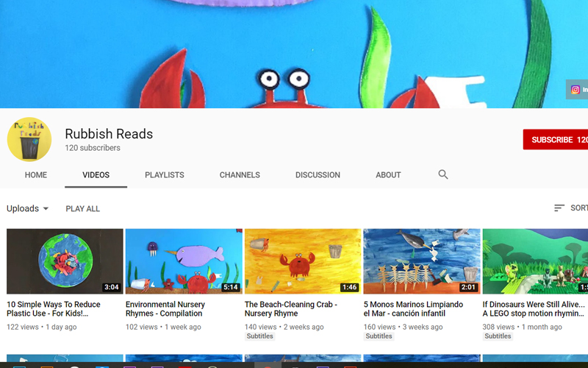Switch to the Home tab

click(36, 175)
